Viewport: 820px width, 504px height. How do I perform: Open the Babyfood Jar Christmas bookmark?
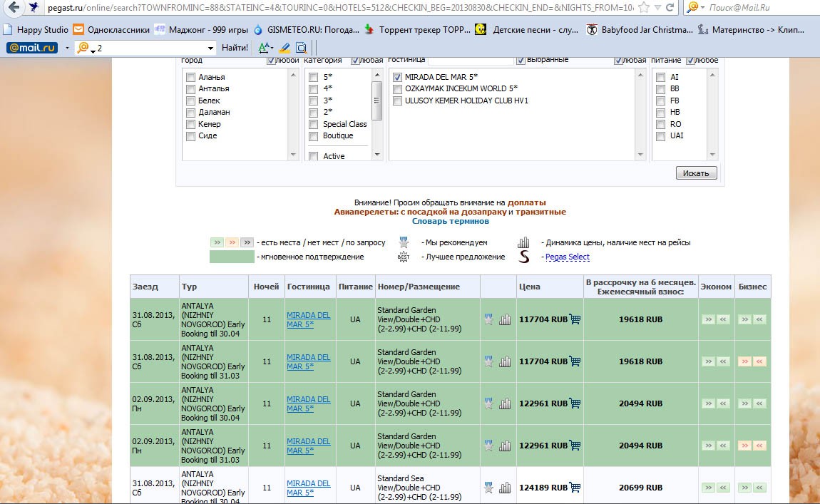(x=640, y=30)
